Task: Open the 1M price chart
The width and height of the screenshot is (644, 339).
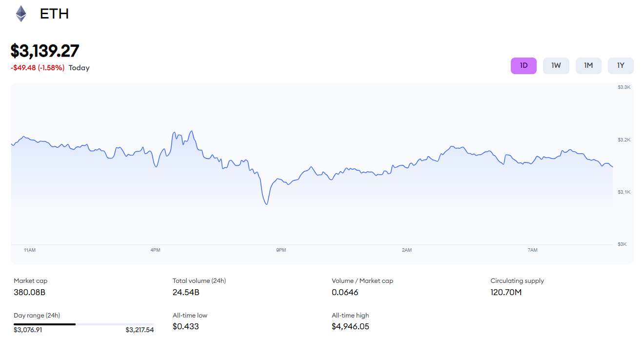Action: [x=588, y=65]
